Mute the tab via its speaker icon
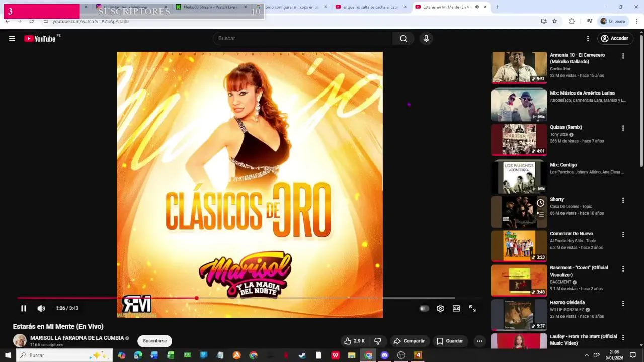The height and width of the screenshot is (362, 644). pyautogui.click(x=476, y=7)
